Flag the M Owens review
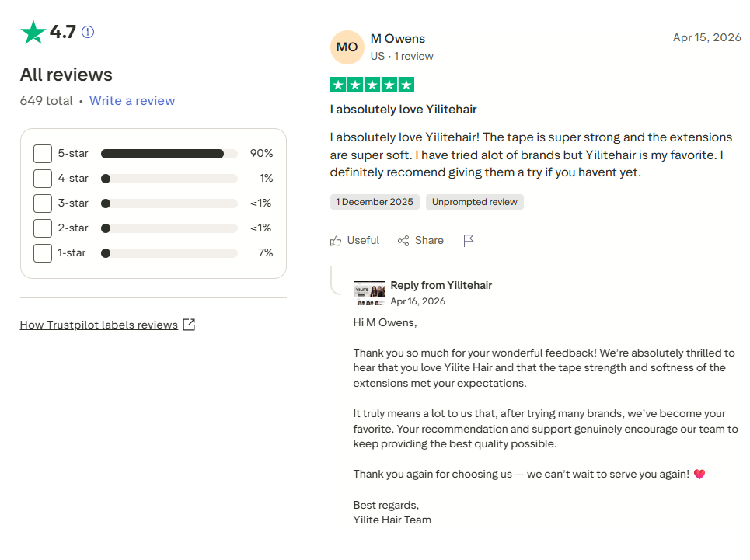The width and height of the screenshot is (750, 560). point(469,240)
